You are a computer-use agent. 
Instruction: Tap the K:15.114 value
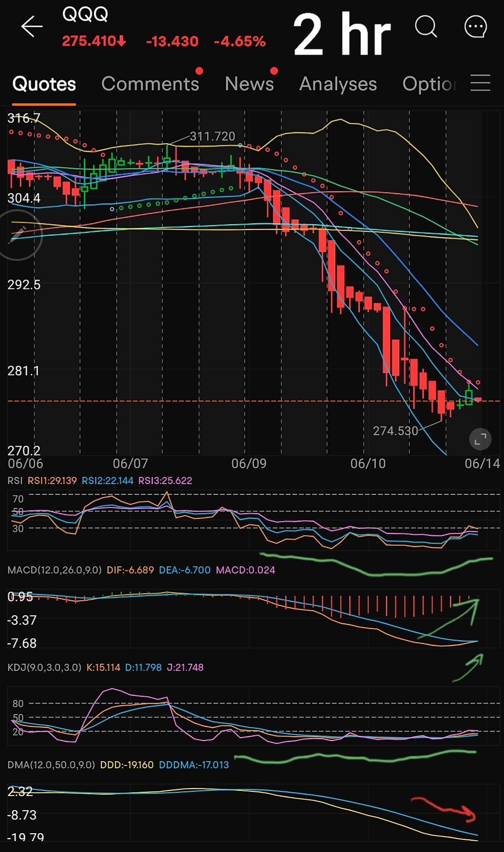click(104, 667)
